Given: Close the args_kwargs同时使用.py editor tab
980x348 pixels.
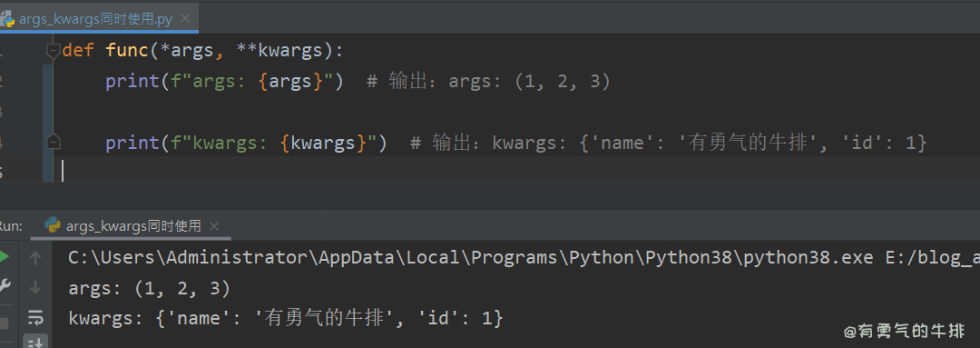Looking at the screenshot, I should [184, 19].
